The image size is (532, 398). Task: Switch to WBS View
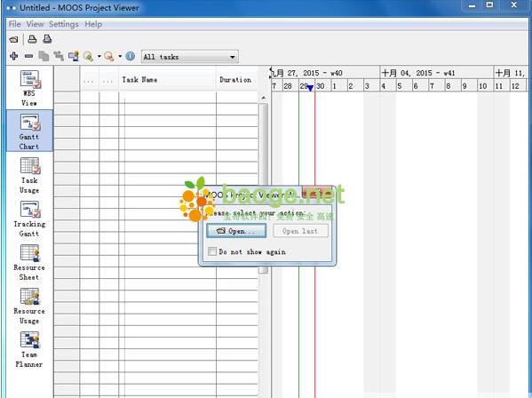coord(29,88)
